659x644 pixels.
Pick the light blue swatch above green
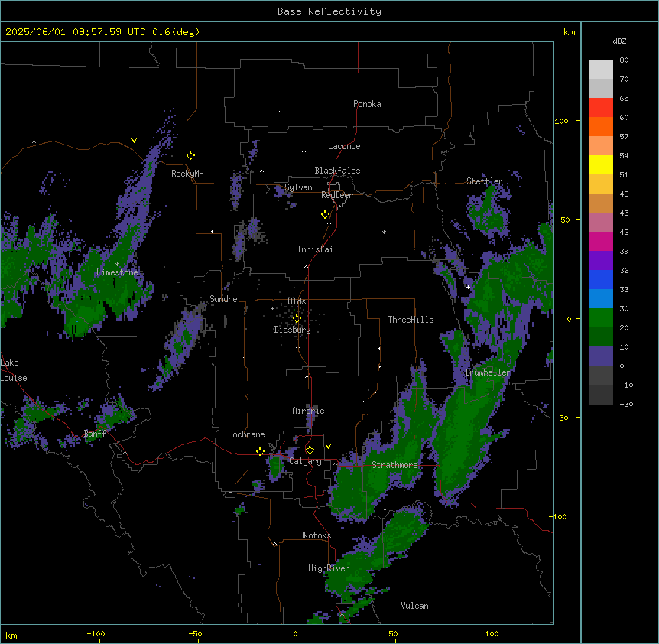tap(601, 299)
